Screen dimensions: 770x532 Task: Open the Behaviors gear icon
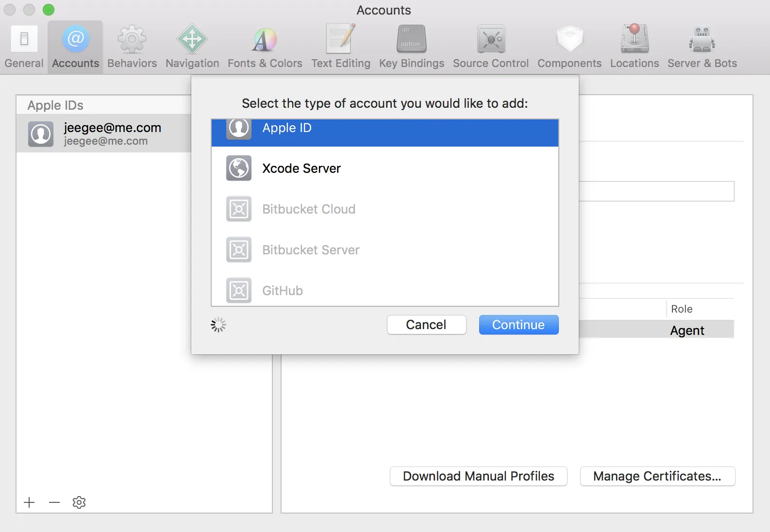132,39
